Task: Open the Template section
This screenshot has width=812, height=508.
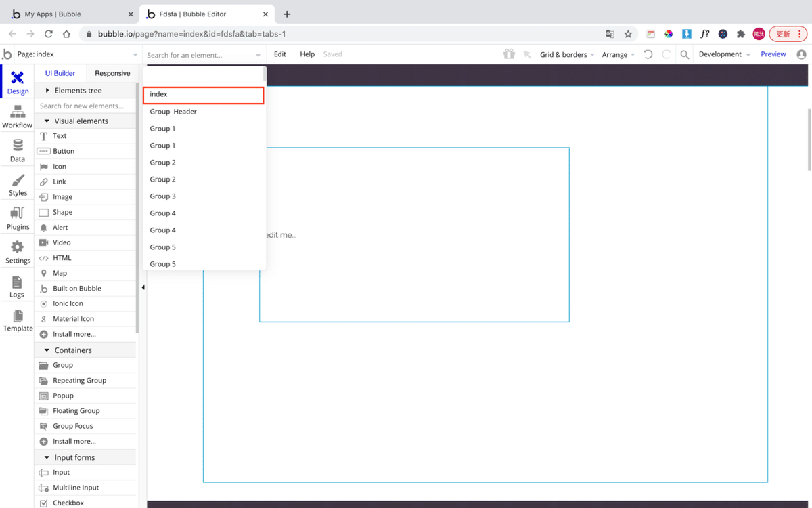Action: [x=18, y=320]
